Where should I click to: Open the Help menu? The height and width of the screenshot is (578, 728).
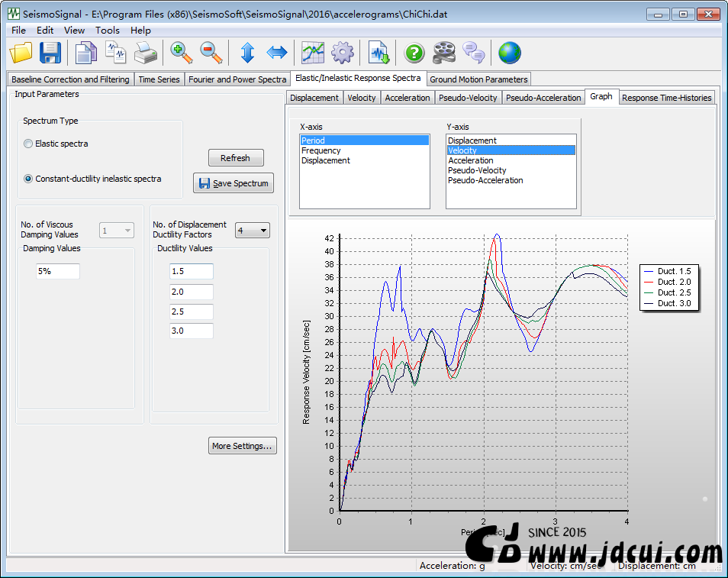140,31
